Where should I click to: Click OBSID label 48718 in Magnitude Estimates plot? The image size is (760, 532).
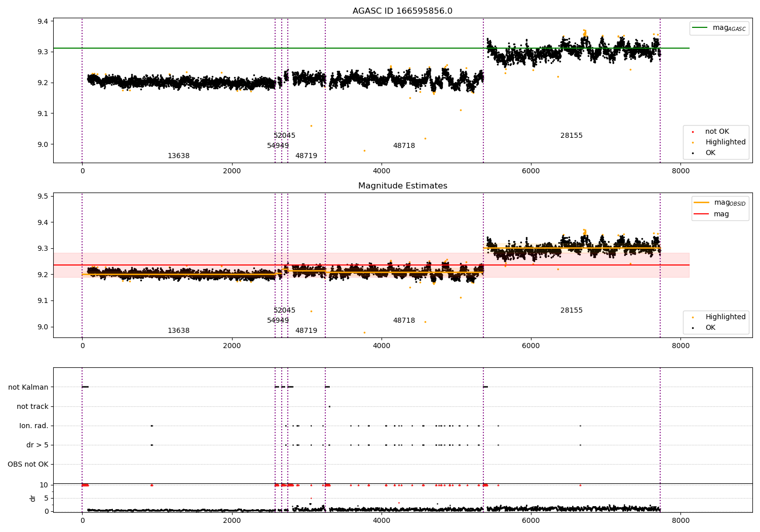point(404,321)
